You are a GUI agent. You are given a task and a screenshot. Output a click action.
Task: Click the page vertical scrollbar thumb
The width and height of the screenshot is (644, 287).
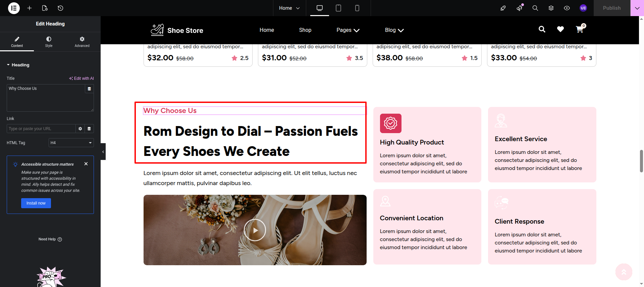(641, 161)
